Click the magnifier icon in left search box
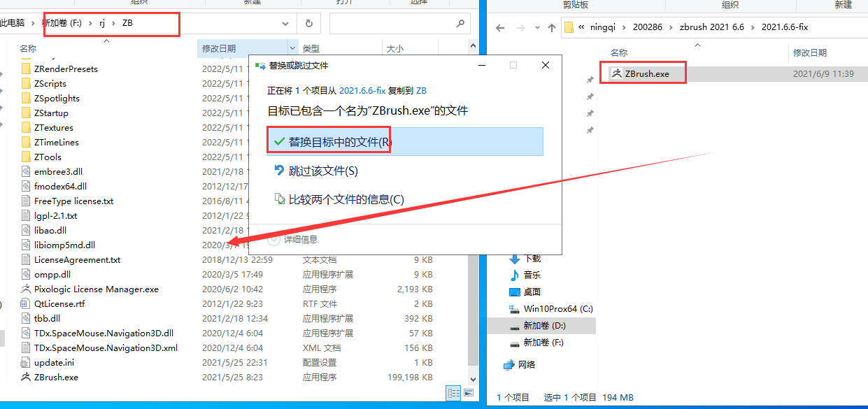This screenshot has width=868, height=409. click(460, 23)
